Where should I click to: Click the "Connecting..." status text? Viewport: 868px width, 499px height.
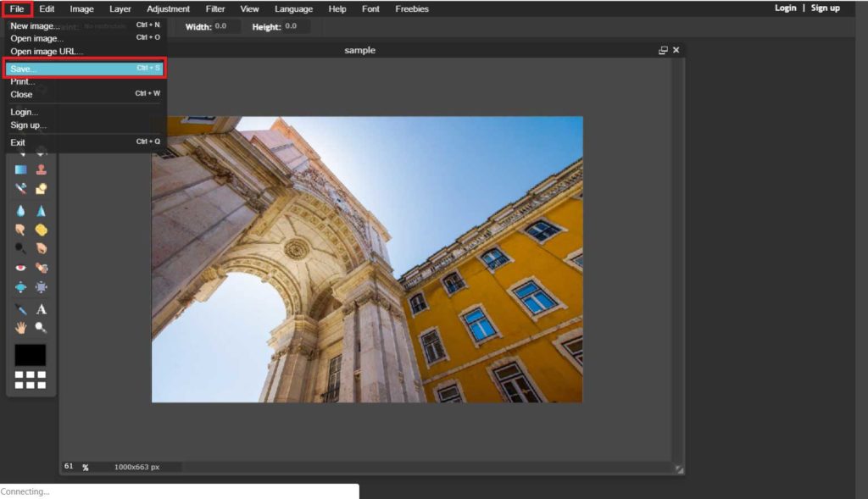tap(25, 491)
